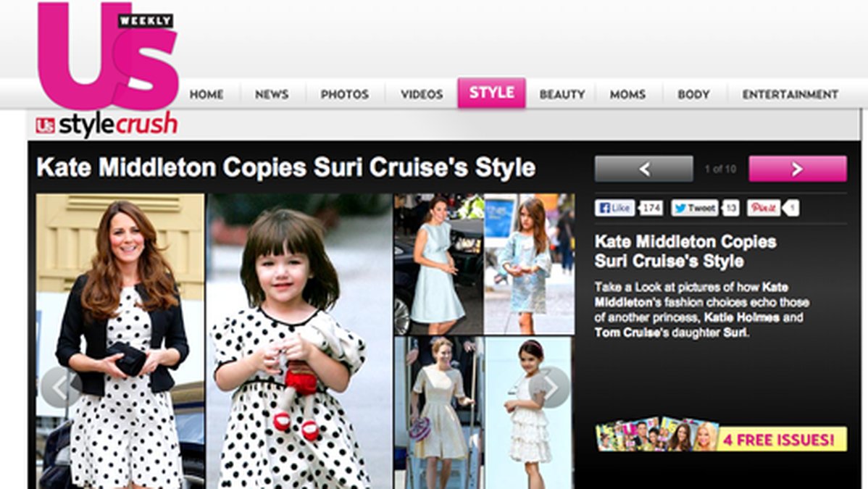Open the Suri polka dot dress photo
This screenshot has height=489, width=868.
tap(299, 340)
